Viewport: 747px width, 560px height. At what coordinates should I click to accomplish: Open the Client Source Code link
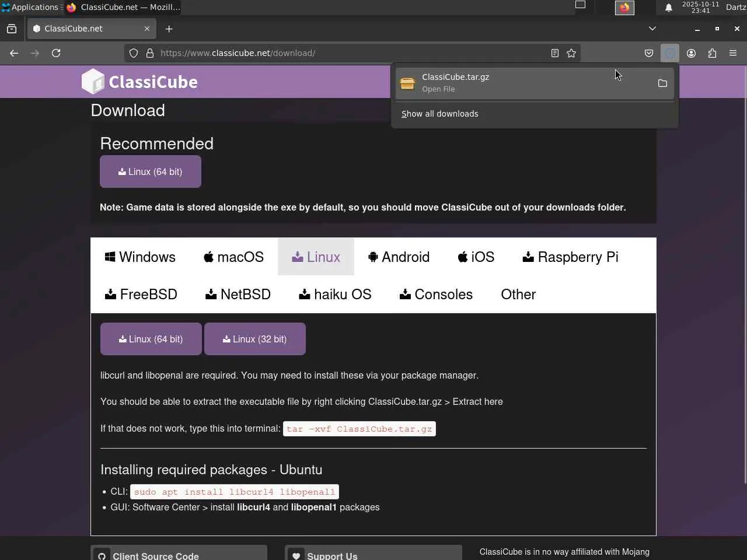point(179,553)
